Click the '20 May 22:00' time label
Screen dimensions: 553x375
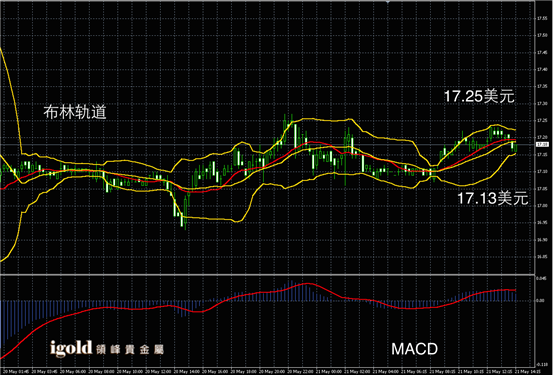[301, 371]
